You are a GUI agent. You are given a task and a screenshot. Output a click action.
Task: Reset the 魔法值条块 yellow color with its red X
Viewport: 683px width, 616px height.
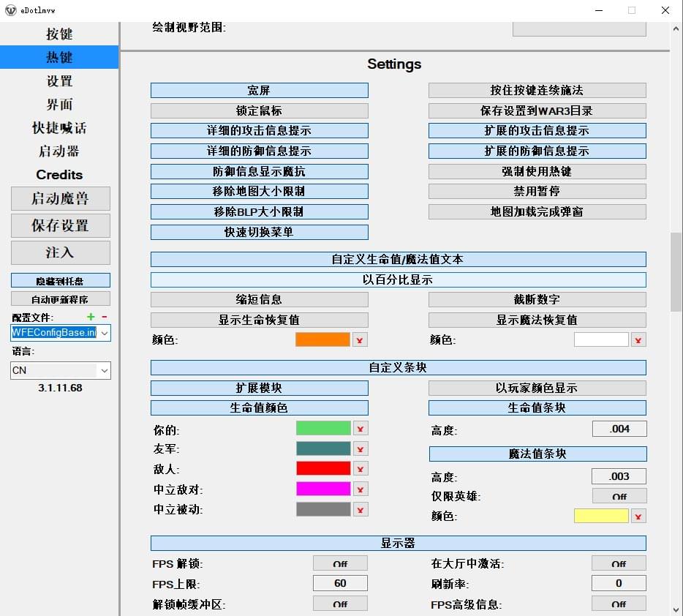tap(638, 515)
